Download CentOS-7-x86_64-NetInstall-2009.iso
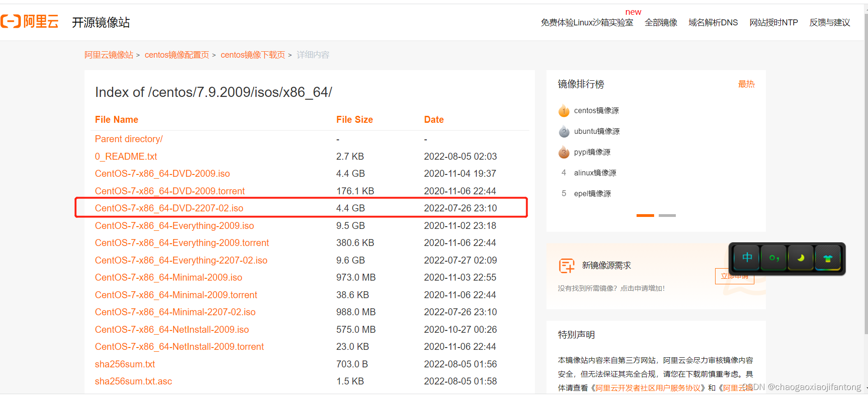 [x=172, y=330]
